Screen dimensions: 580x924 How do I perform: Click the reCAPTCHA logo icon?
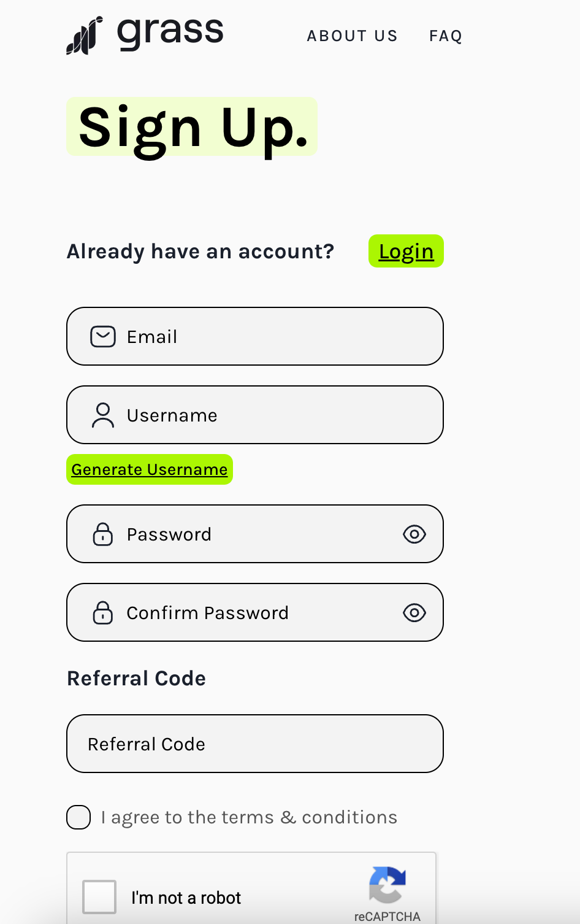click(x=387, y=885)
